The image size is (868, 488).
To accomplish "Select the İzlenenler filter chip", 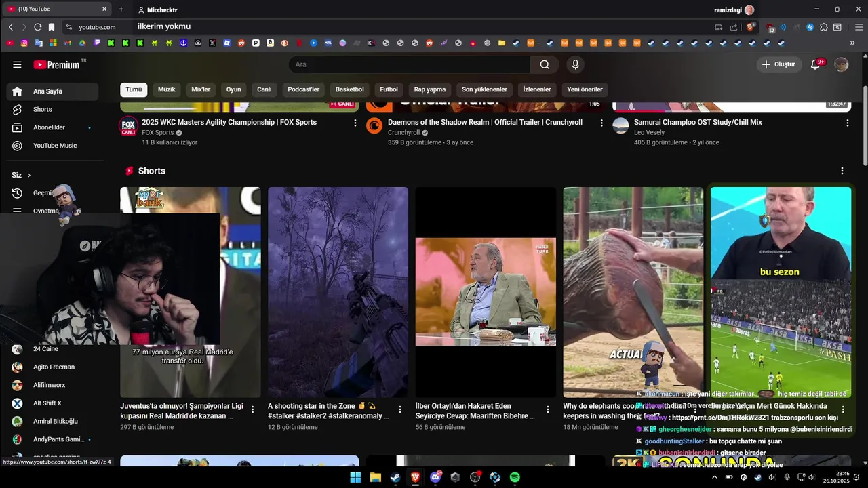I will [x=537, y=89].
